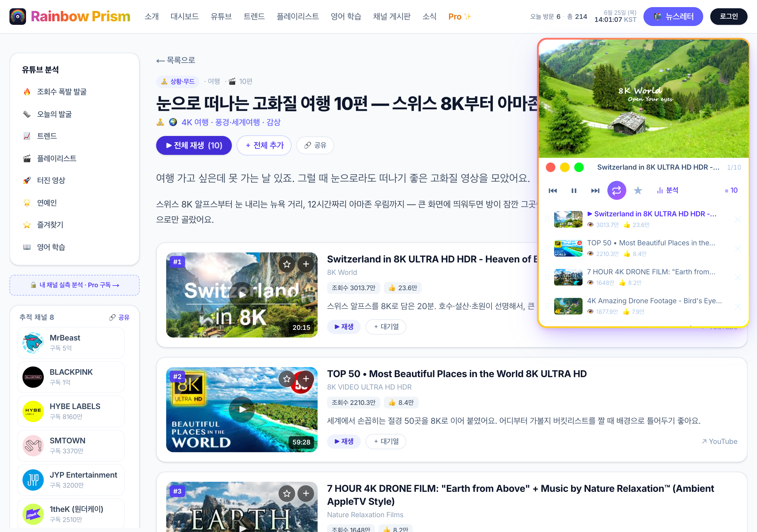Play the Switzerland in 8K thumbnail play button
The image size is (757, 532).
[x=242, y=295]
